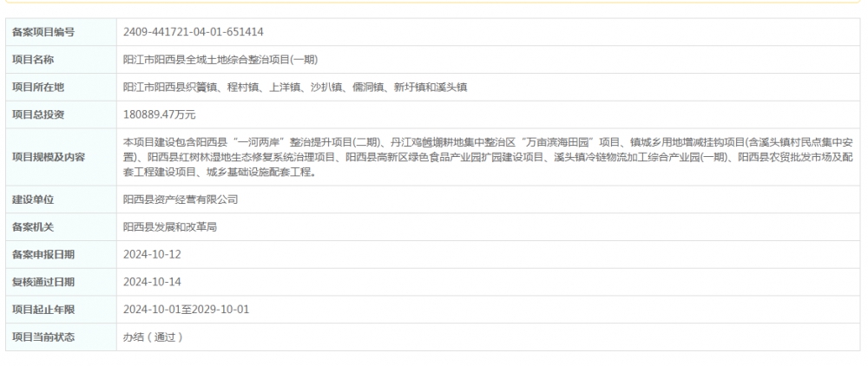Click 阳西县发展和改革局
The width and height of the screenshot is (868, 366).
coord(170,227)
